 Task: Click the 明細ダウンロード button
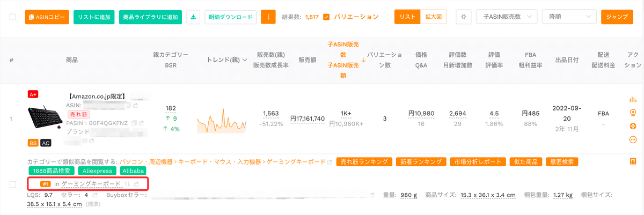pos(230,17)
